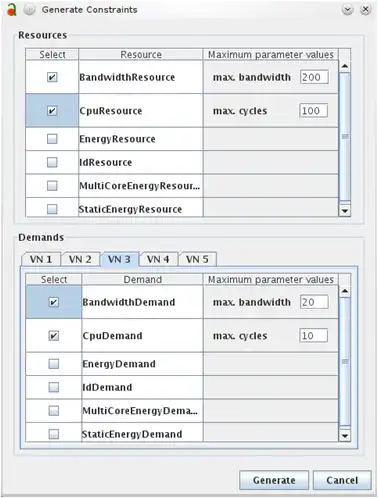
Task: Enable the EnergyDemand checkbox
Action: tap(54, 364)
